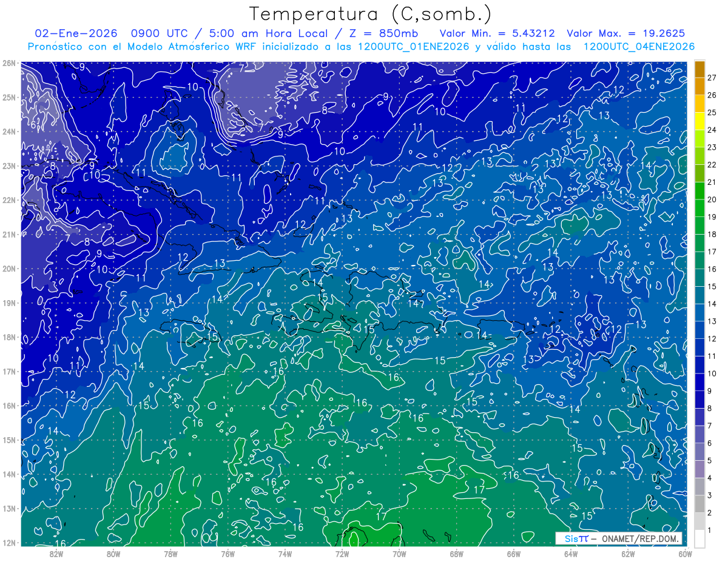
Task: Click the "14N" latitude label
Action: tap(8, 474)
